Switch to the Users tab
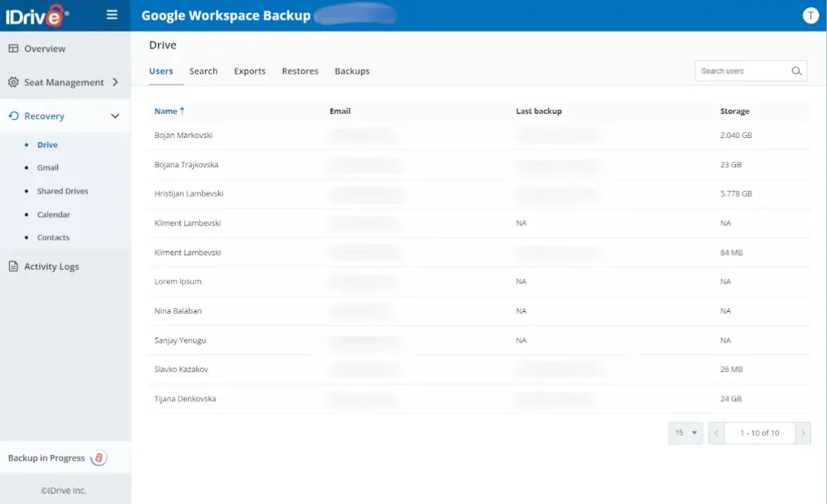The width and height of the screenshot is (827, 504). click(161, 71)
